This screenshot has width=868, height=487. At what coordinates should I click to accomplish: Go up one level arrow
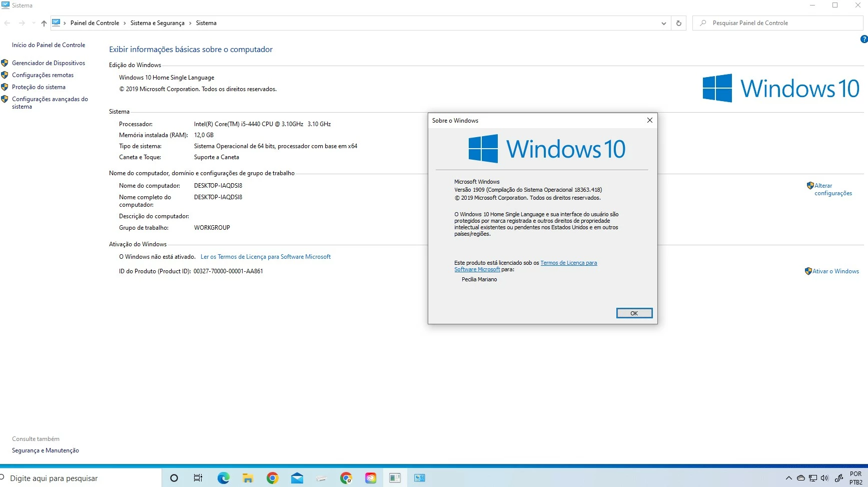tap(44, 23)
